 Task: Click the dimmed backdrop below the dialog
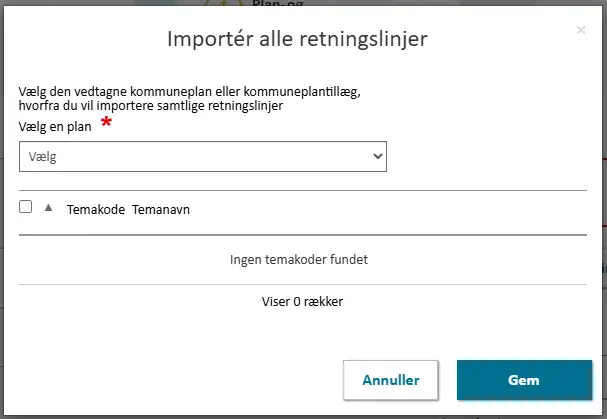tap(200, 414)
